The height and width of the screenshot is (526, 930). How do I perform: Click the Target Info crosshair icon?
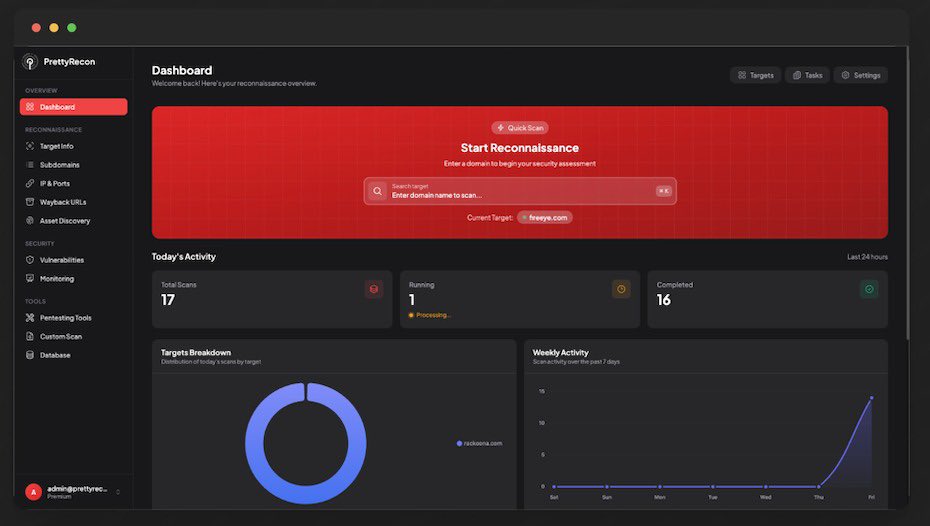(x=30, y=146)
